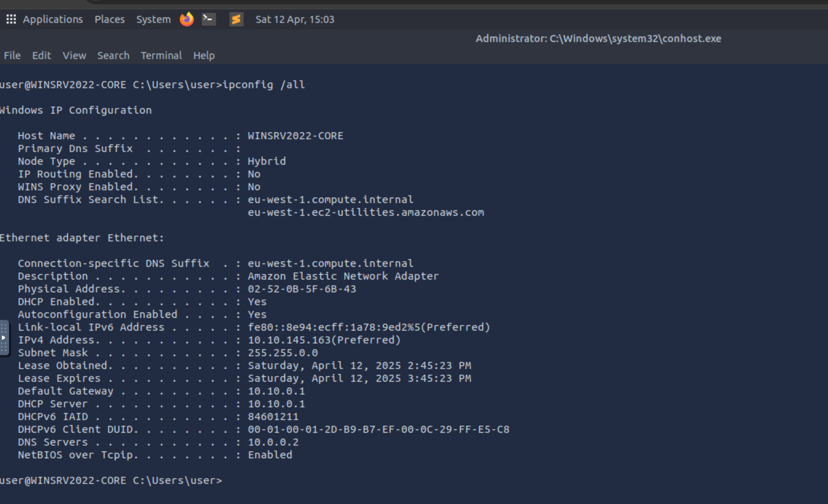Click the Applications grid icon
Screen dimensions: 828x504
click(11, 19)
